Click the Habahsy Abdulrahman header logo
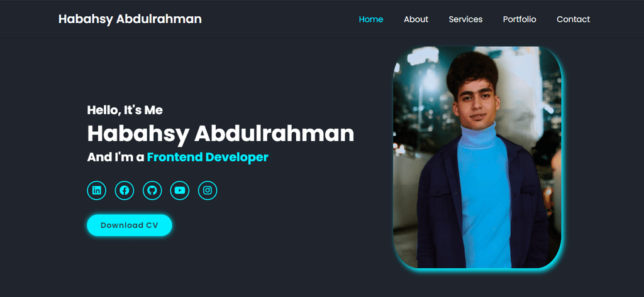Screen dimensions: 644x297 (130, 19)
